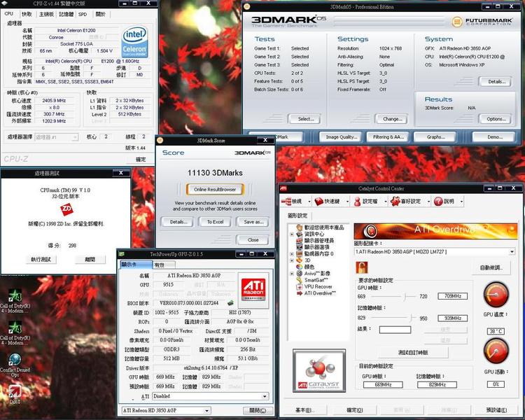Click Filtering & AA... button in 3DMark05
The height and width of the screenshot is (420, 525).
[388, 137]
